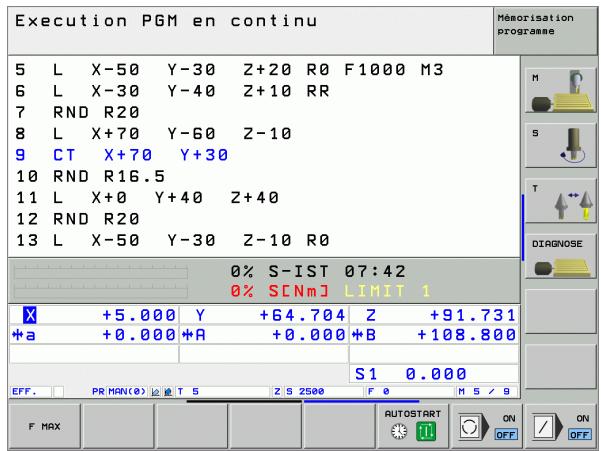The width and height of the screenshot is (601, 451).
Task: Click the status bar icon left of T 5
Action: (x=168, y=392)
